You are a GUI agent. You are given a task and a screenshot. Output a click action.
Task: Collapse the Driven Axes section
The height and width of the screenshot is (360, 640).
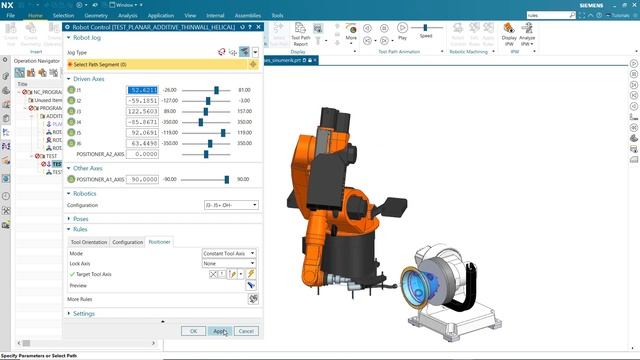pos(69,79)
